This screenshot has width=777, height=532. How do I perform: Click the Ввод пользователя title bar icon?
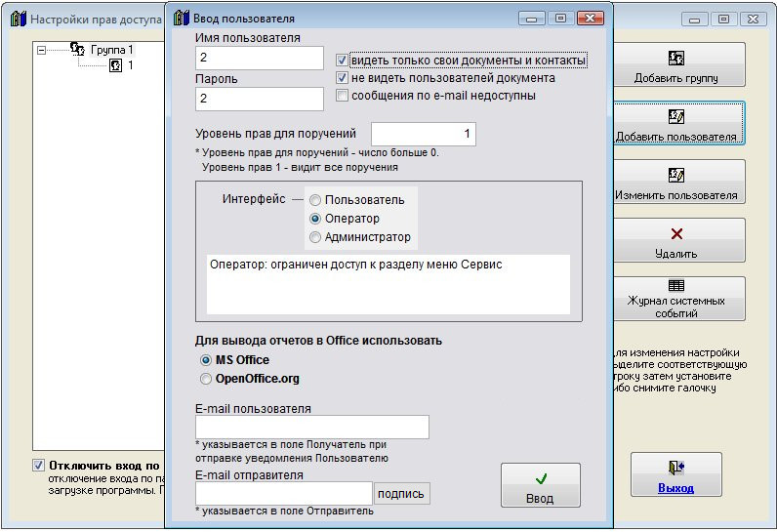point(182,19)
